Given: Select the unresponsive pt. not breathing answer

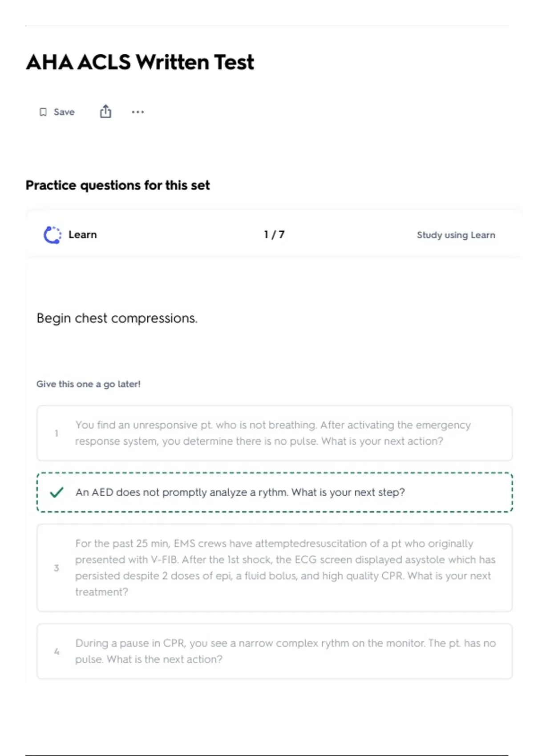Looking at the screenshot, I should [272, 433].
